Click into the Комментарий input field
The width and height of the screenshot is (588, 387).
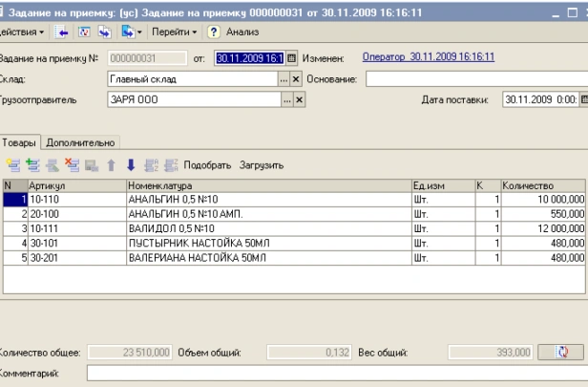pos(338,373)
